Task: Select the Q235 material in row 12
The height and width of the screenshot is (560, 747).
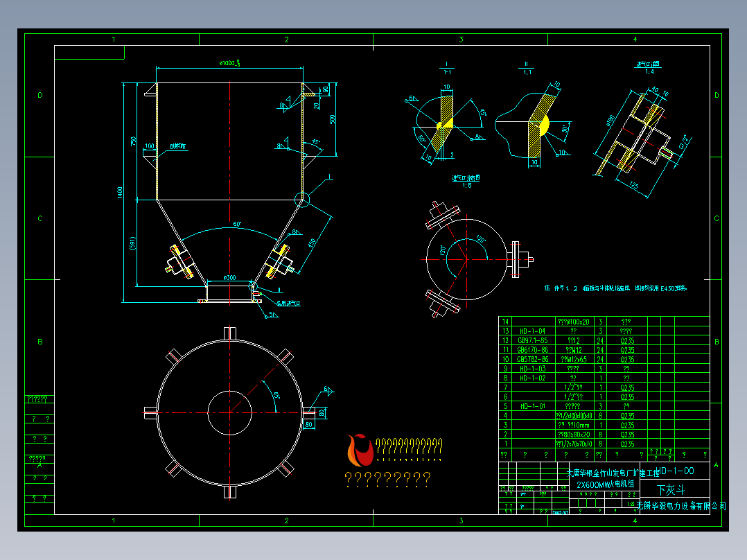Action: click(x=627, y=340)
